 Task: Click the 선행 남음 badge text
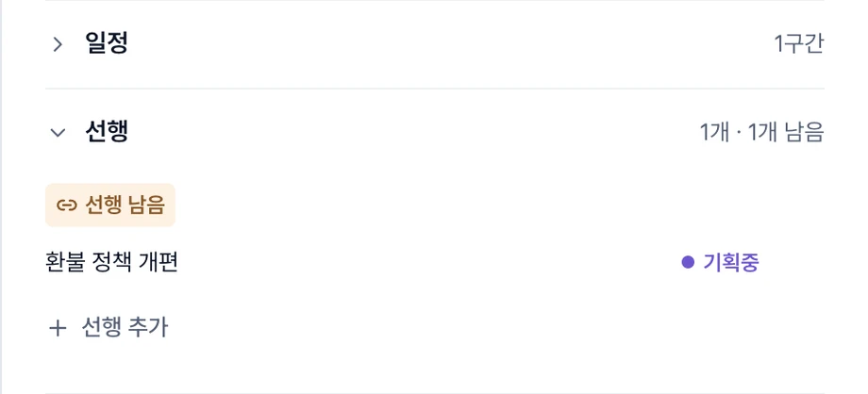click(x=125, y=205)
